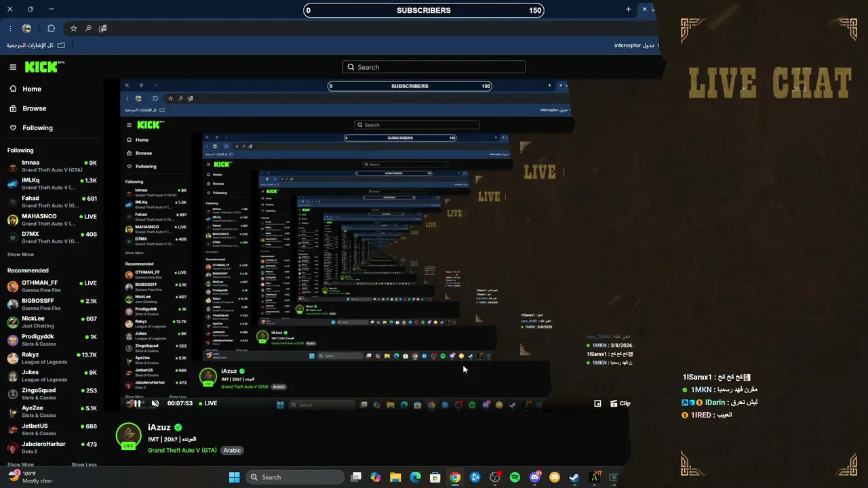Open Rakyz channel with 13.7K viewers
Image resolution: width=868 pixels, height=488 pixels.
coord(52,358)
